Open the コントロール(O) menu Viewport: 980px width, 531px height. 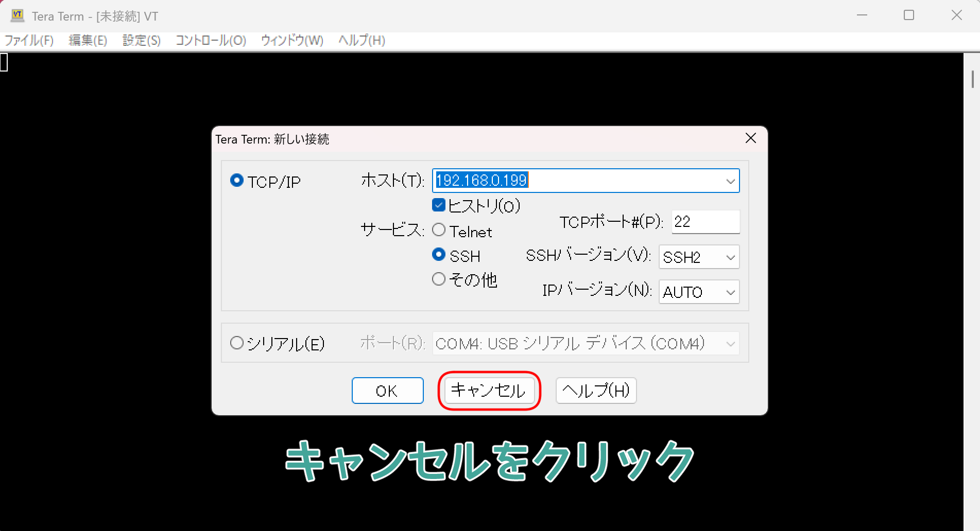(211, 41)
